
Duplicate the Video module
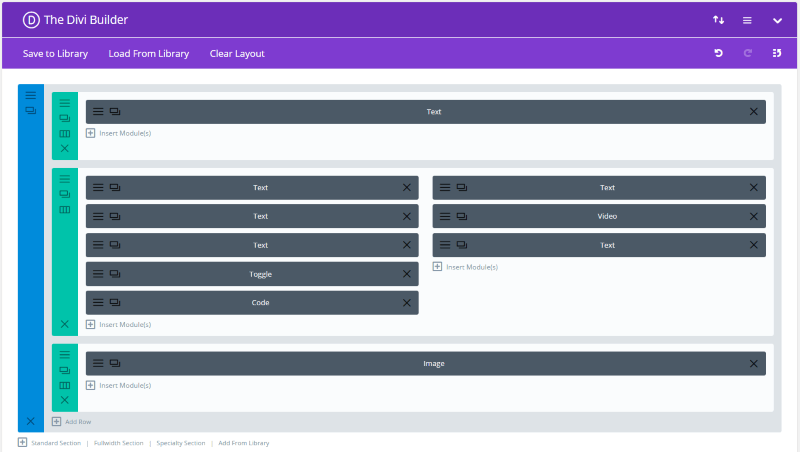(461, 216)
